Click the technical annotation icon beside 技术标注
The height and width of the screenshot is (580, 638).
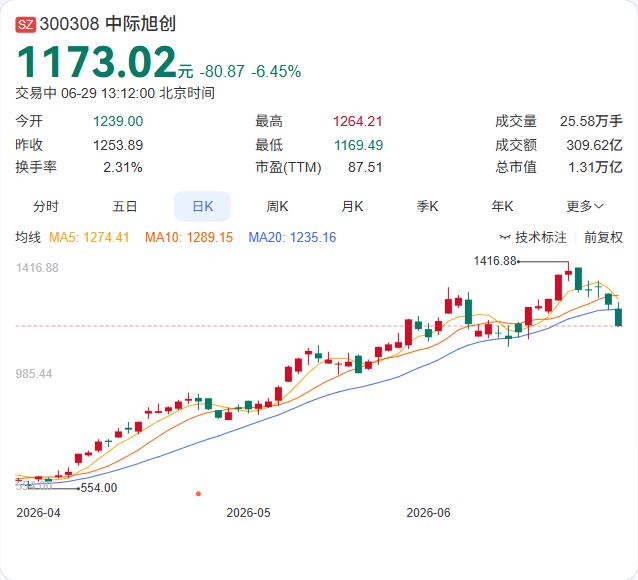pyautogui.click(x=505, y=237)
